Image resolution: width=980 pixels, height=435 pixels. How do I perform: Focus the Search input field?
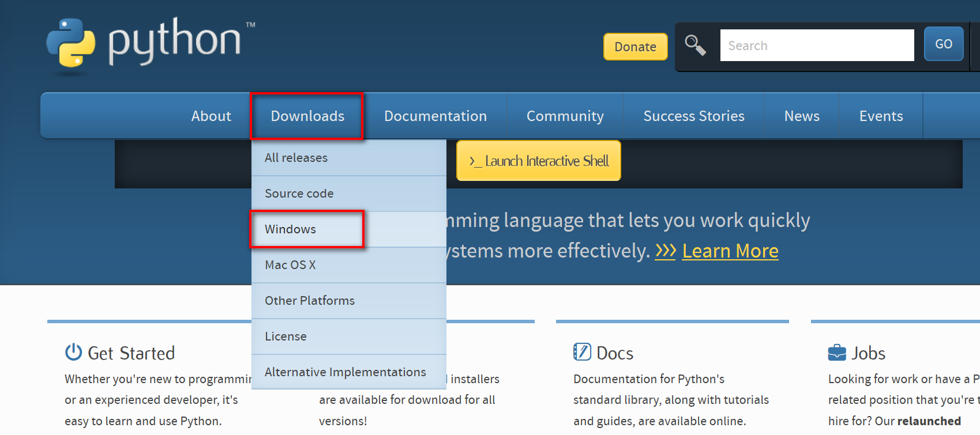(x=817, y=45)
